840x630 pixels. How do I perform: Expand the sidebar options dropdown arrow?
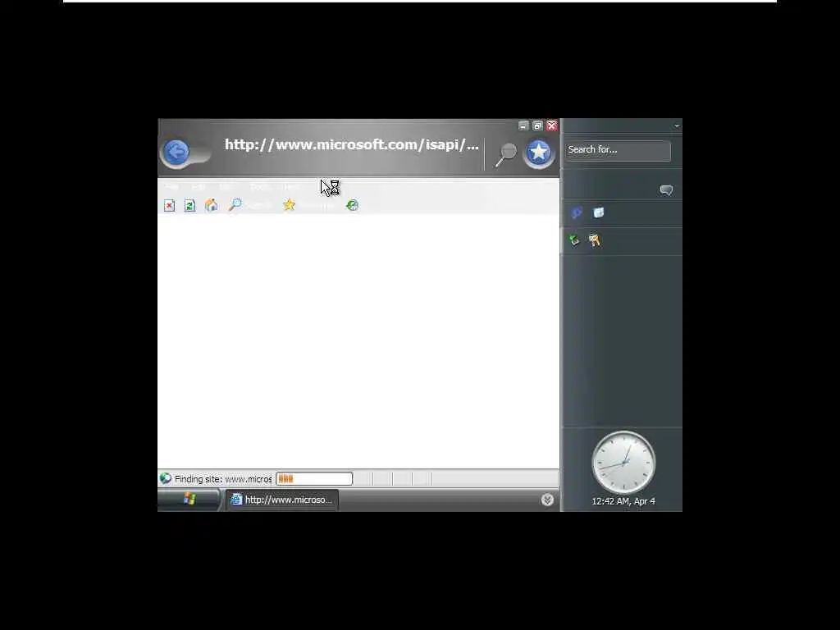coord(677,126)
